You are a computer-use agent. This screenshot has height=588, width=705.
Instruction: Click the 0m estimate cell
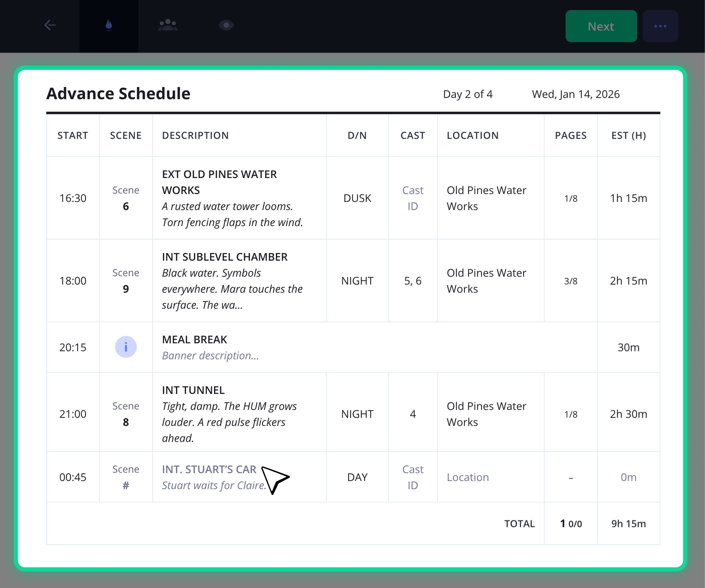coord(629,477)
